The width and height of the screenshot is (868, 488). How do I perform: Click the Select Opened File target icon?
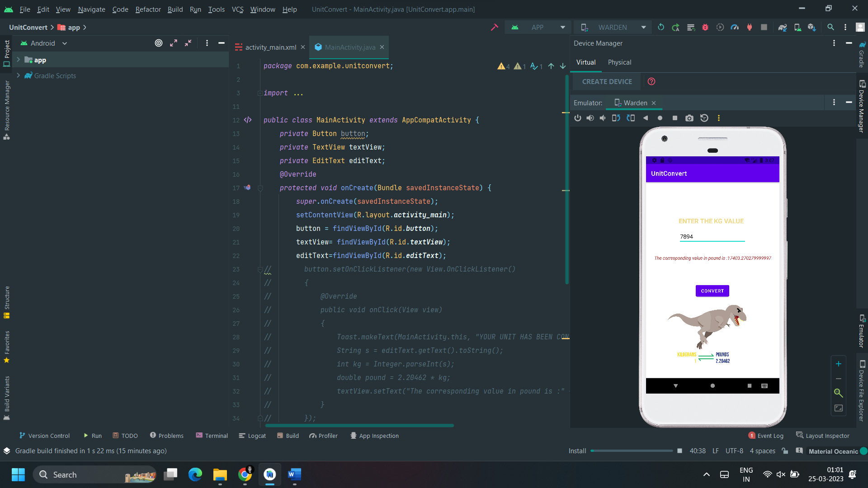click(159, 43)
